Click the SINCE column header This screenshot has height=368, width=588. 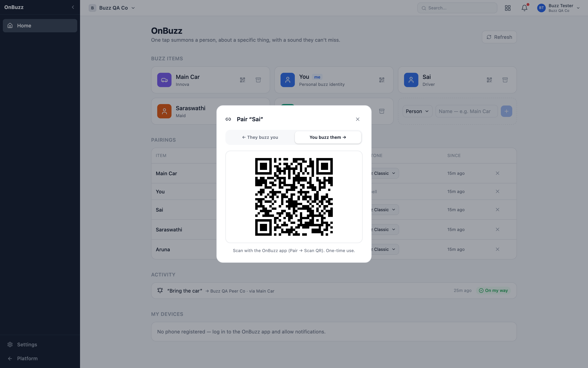click(454, 156)
